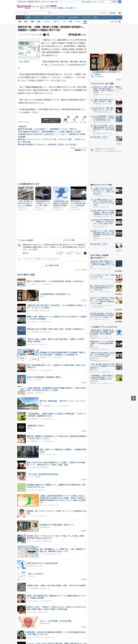Click the blue search button at top right

click(120, 2)
